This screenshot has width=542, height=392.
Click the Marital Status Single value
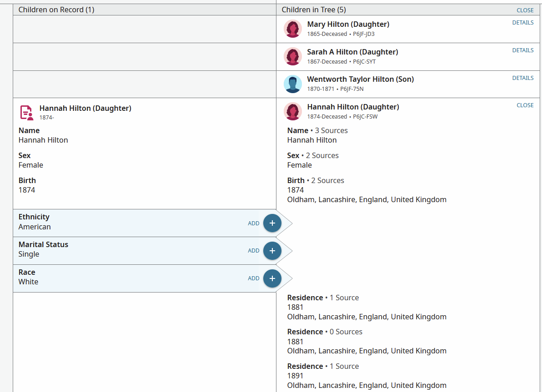(29, 254)
